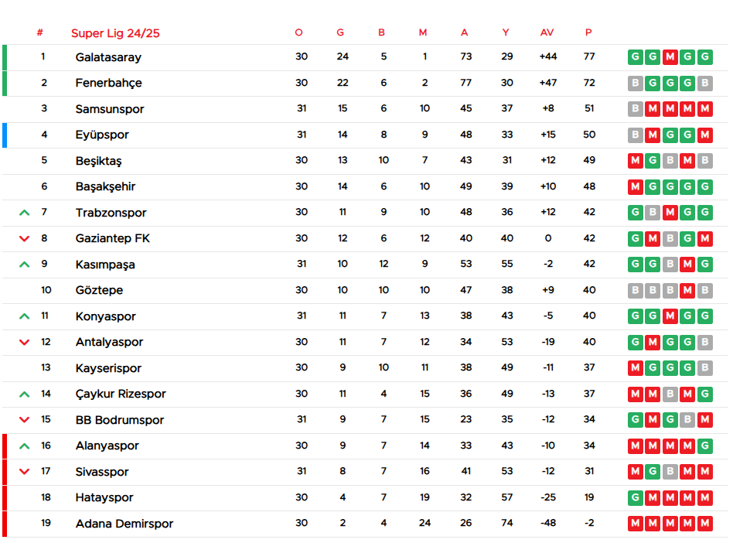733x560 pixels.
Task: Select the Super Lig 24/25 title
Action: [115, 33]
